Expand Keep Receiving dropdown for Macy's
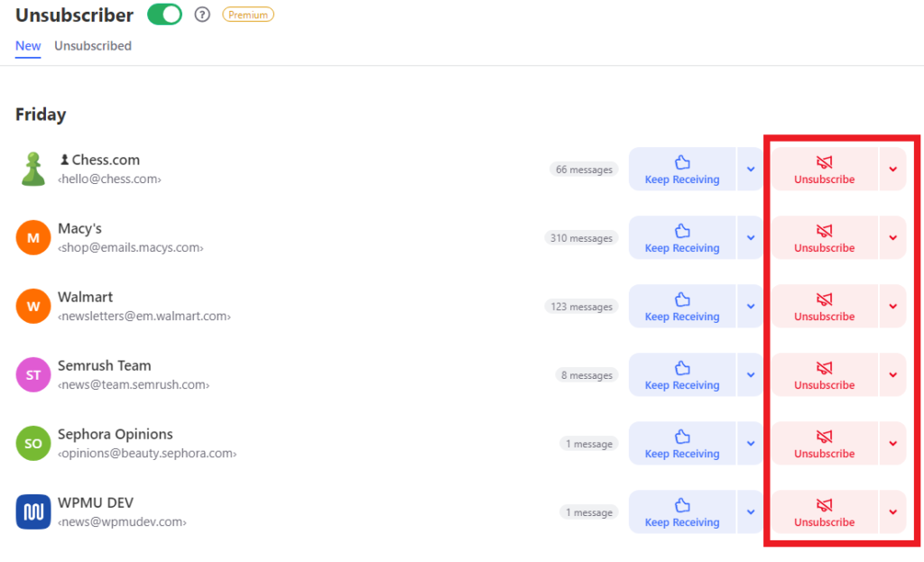 751,237
